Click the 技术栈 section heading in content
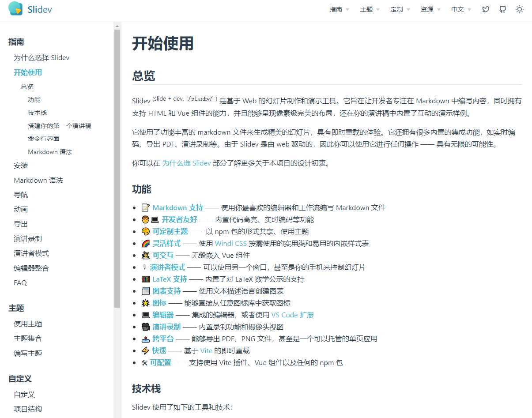Screen dimensions: 532x418 click(x=147, y=388)
